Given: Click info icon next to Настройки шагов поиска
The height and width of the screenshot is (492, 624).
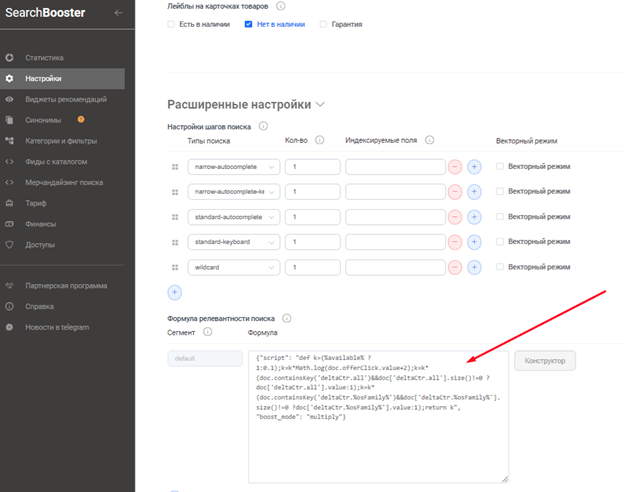Looking at the screenshot, I should (263, 126).
